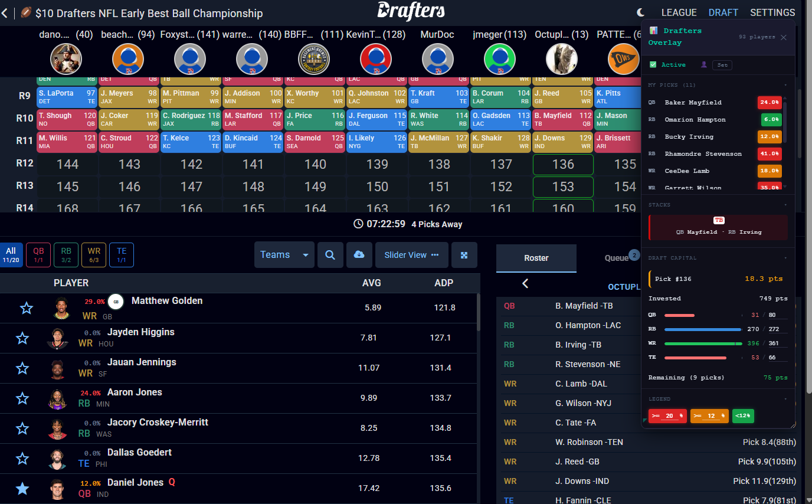
Task: Click the cloud download button
Action: pos(359,255)
